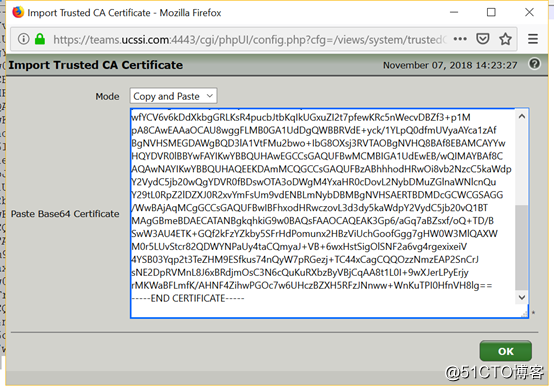Click the Paste Base64 Certificate label
The image size is (554, 391).
(x=65, y=214)
